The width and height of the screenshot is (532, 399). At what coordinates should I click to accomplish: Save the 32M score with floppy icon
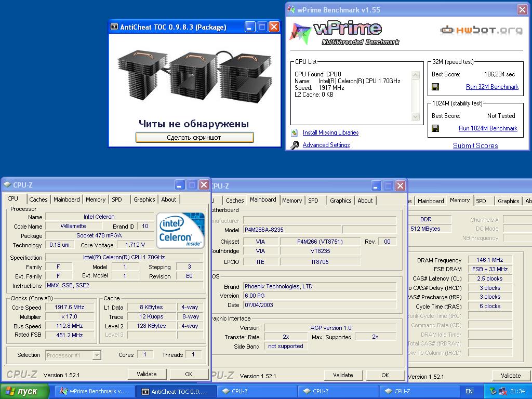435,87
